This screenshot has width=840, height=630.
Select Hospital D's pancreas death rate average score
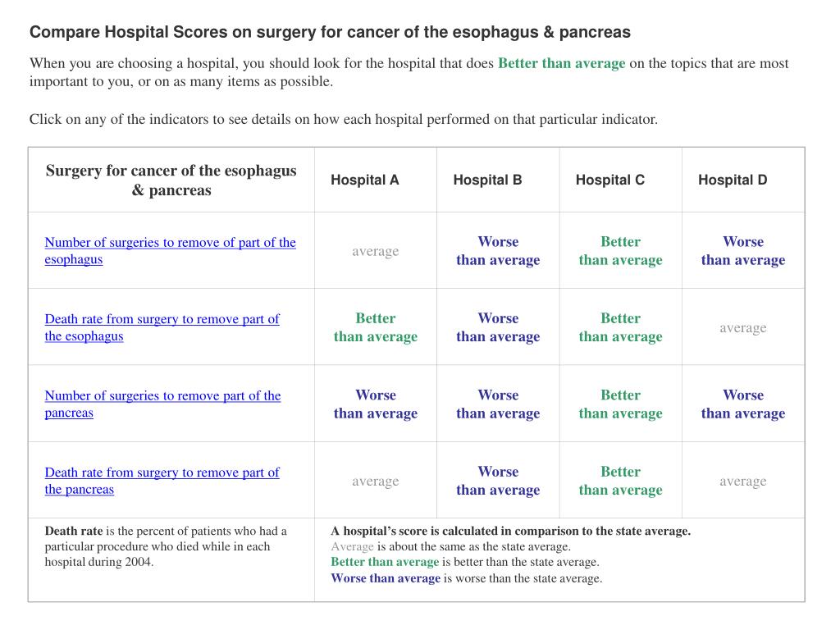pos(743,481)
